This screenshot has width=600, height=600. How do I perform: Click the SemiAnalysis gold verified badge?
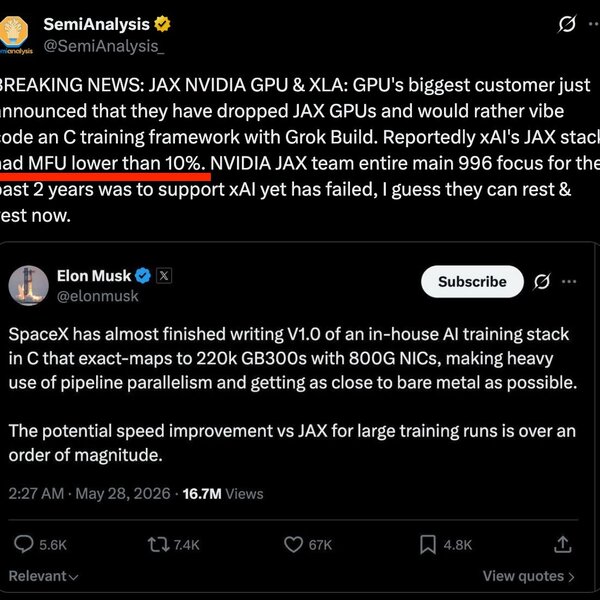[162, 24]
